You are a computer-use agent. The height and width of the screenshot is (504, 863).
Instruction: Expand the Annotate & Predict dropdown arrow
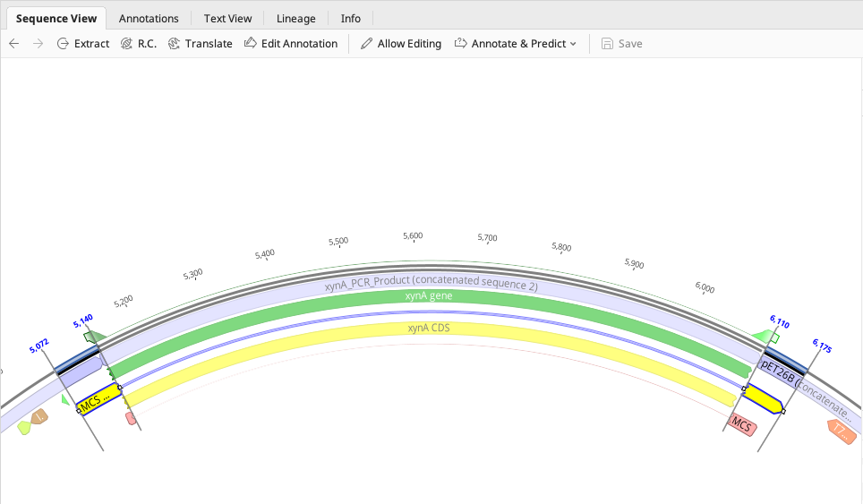573,44
